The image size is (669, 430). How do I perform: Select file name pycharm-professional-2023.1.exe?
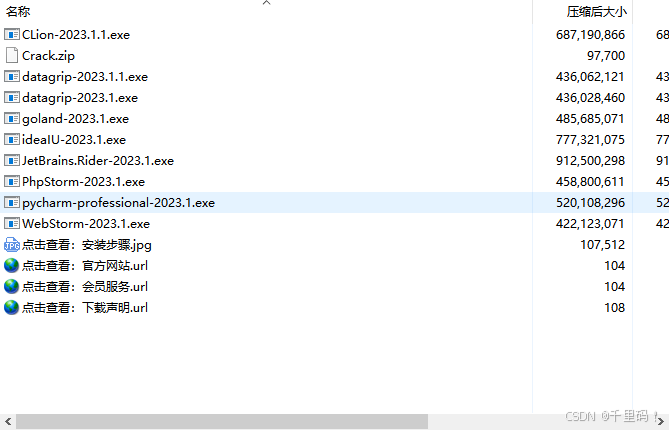click(119, 203)
